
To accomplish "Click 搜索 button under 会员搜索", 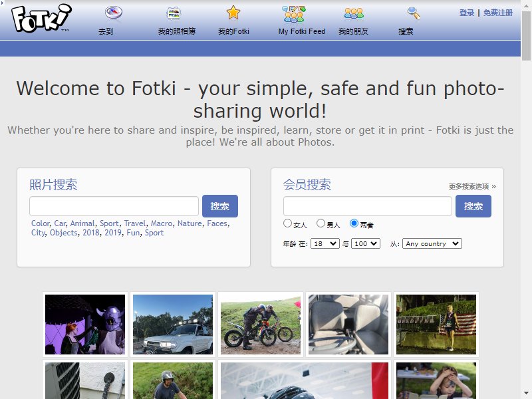I will pyautogui.click(x=473, y=206).
